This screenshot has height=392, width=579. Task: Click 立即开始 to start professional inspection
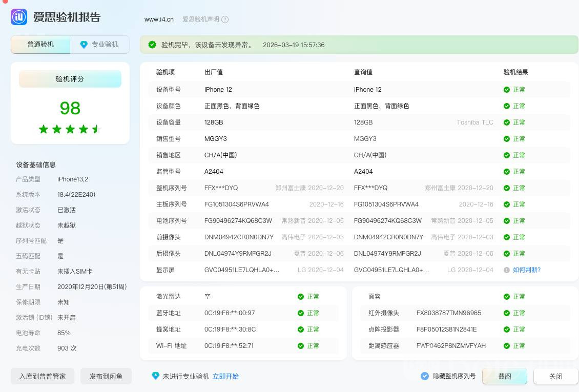click(225, 376)
